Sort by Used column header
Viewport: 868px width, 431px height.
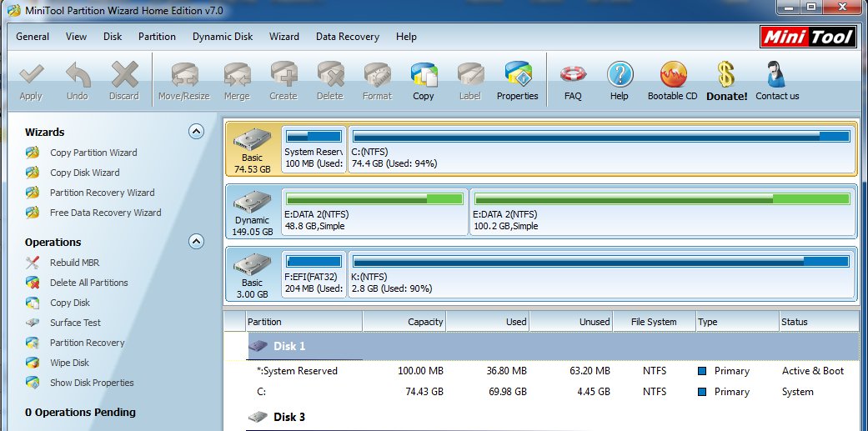(488, 322)
